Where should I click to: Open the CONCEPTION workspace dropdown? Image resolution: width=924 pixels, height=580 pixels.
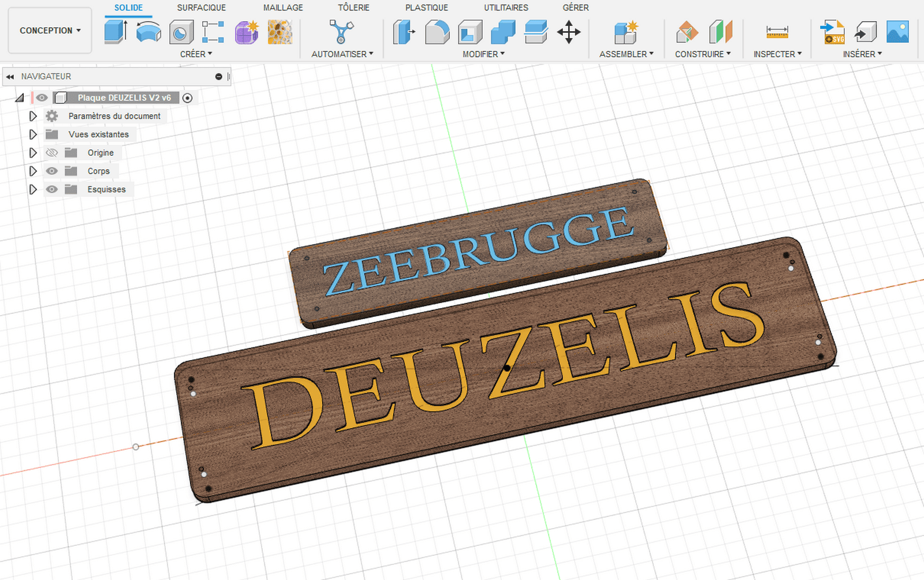pyautogui.click(x=50, y=31)
